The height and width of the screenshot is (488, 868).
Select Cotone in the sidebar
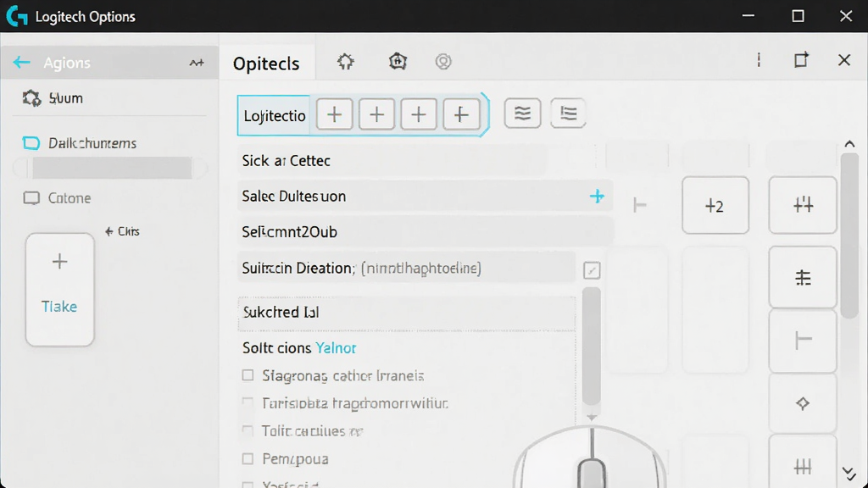[57, 198]
